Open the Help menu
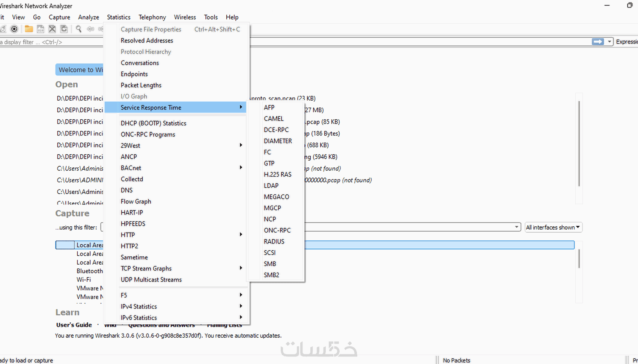The height and width of the screenshot is (364, 638). pyautogui.click(x=232, y=17)
